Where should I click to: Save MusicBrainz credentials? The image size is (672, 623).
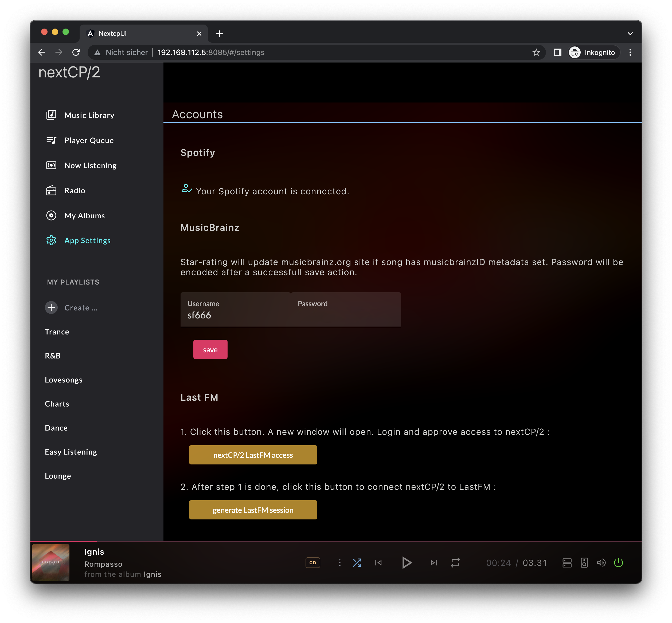click(x=210, y=350)
